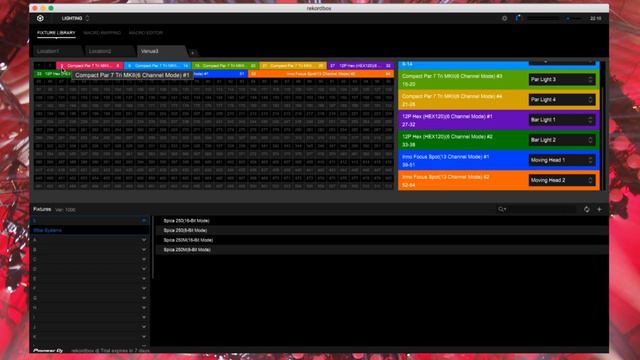This screenshot has height=360, width=640.
Task: Expand the J manufacturer group
Action: click(144, 327)
